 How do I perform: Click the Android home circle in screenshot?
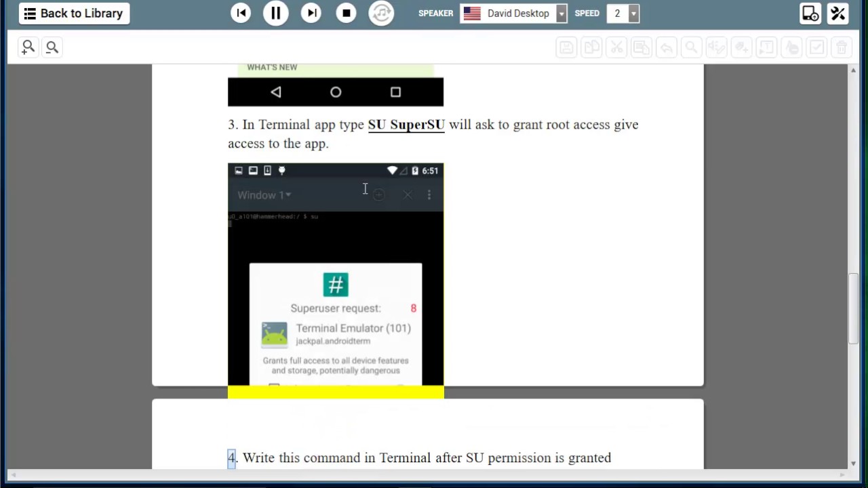(336, 92)
